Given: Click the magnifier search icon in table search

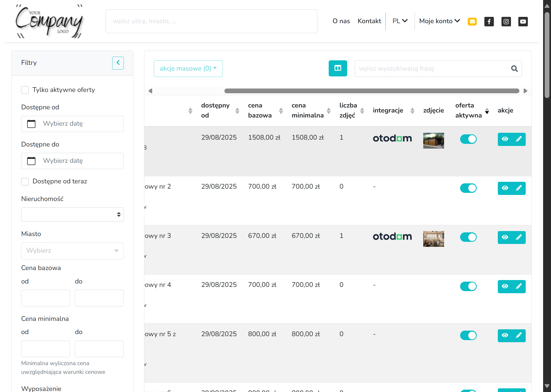Looking at the screenshot, I should (514, 69).
